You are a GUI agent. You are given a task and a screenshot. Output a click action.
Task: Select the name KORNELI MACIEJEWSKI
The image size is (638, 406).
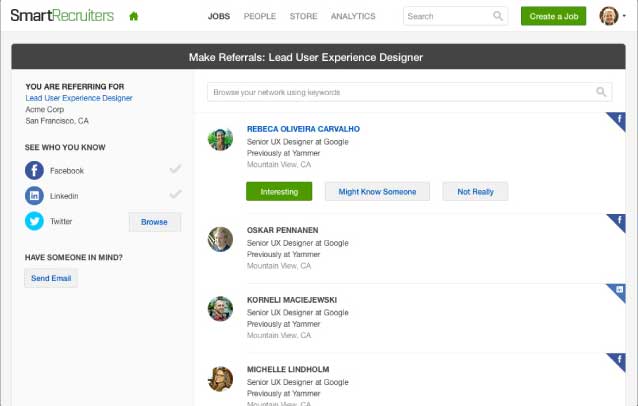[x=292, y=300]
